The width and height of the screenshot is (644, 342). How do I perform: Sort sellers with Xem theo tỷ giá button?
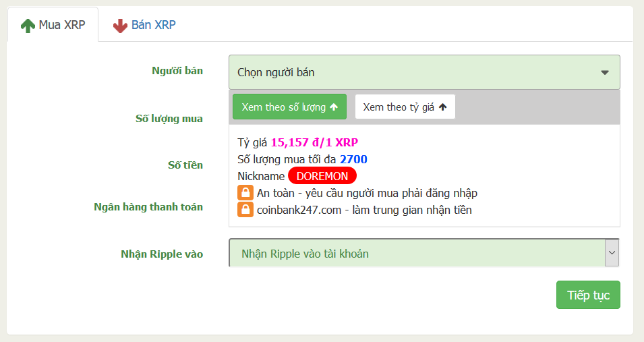(x=405, y=107)
